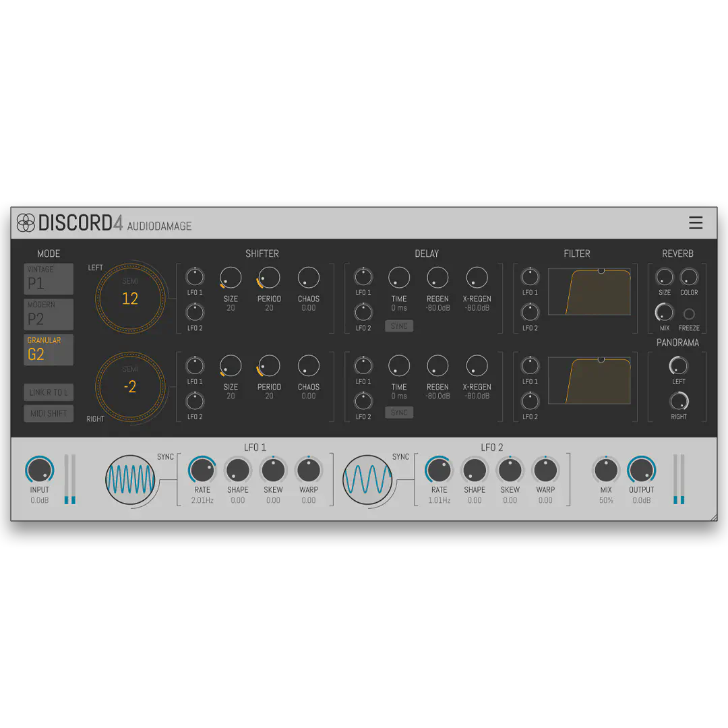Click the LFO 1 RATE knob
Screen dimensions: 728x728
(202, 470)
